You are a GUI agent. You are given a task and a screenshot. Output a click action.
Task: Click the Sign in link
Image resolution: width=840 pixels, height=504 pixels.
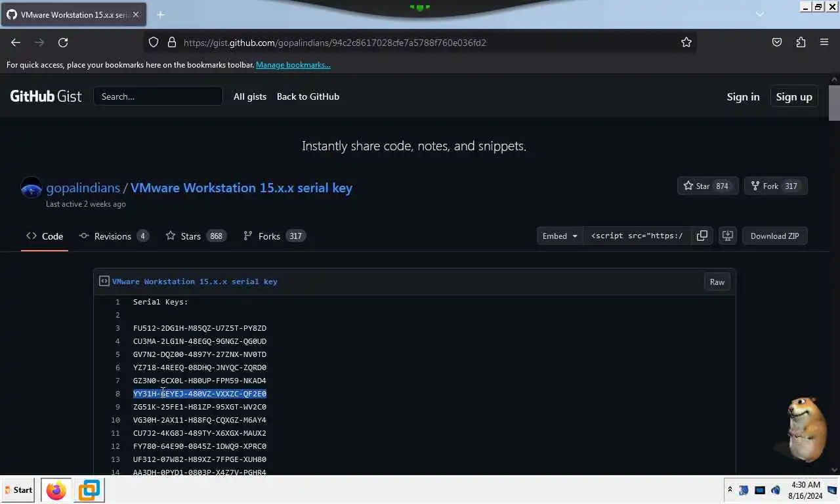[743, 96]
